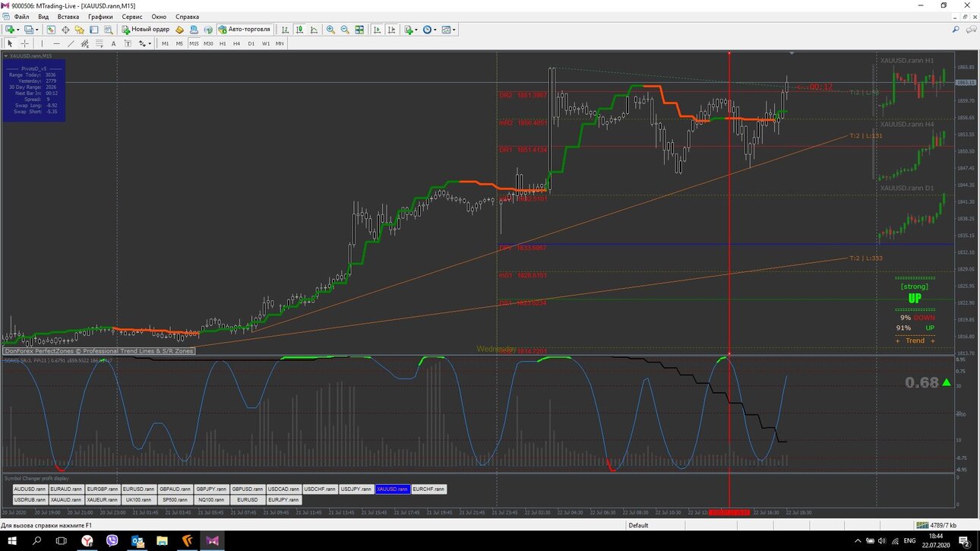Switch symbol to EURCHF.rann

click(x=428, y=489)
